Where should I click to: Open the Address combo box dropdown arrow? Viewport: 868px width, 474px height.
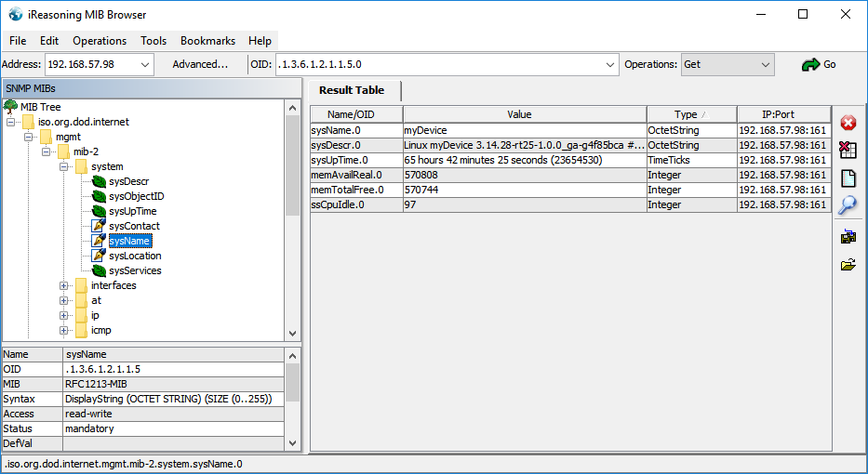145,65
